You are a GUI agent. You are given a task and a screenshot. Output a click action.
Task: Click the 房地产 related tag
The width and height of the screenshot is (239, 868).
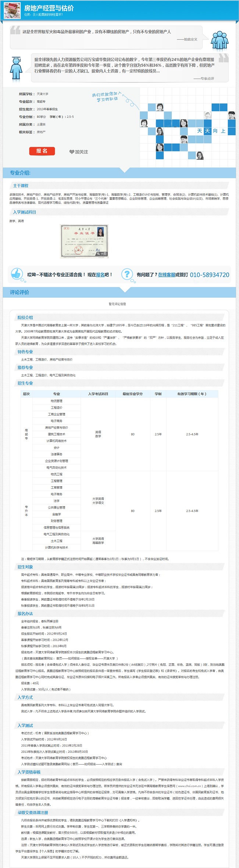pyautogui.click(x=41, y=132)
